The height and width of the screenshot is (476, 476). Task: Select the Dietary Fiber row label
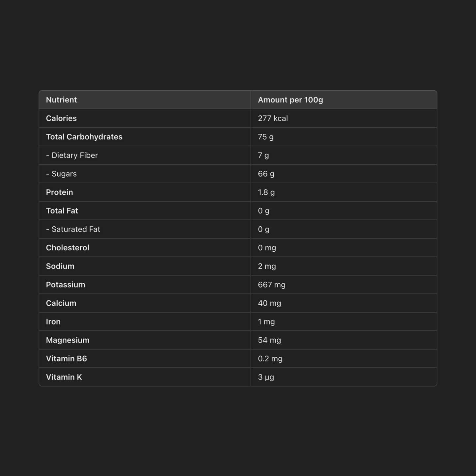72,155
